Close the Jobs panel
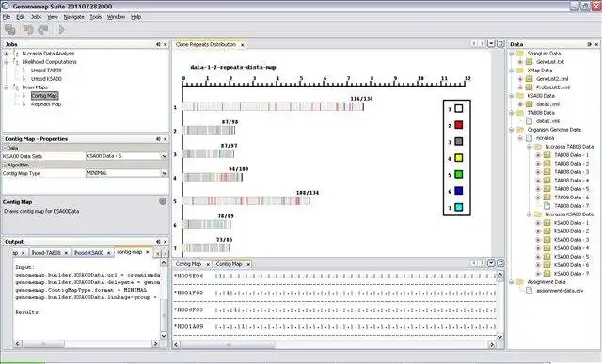Viewport: 602px width, 364px height. click(x=166, y=44)
